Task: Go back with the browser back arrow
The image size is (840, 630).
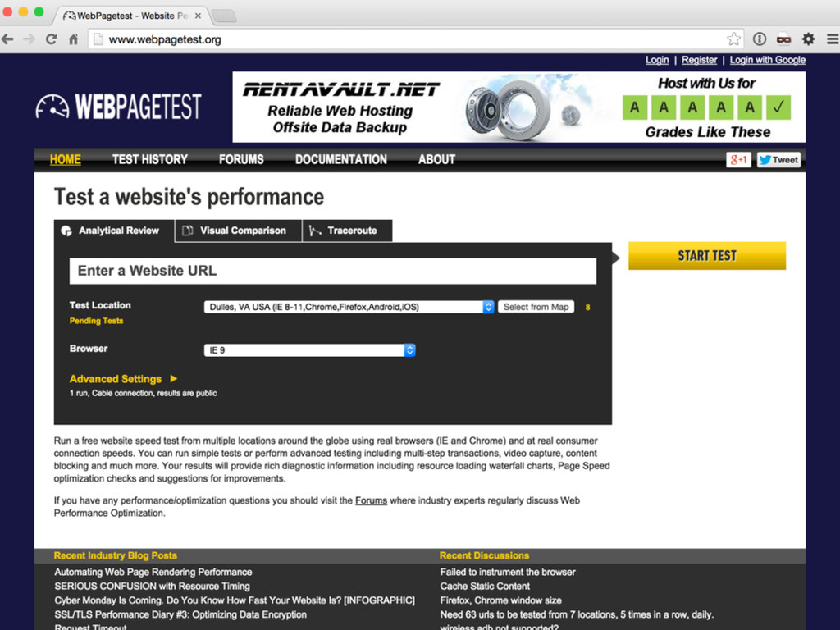Action: click(7, 39)
